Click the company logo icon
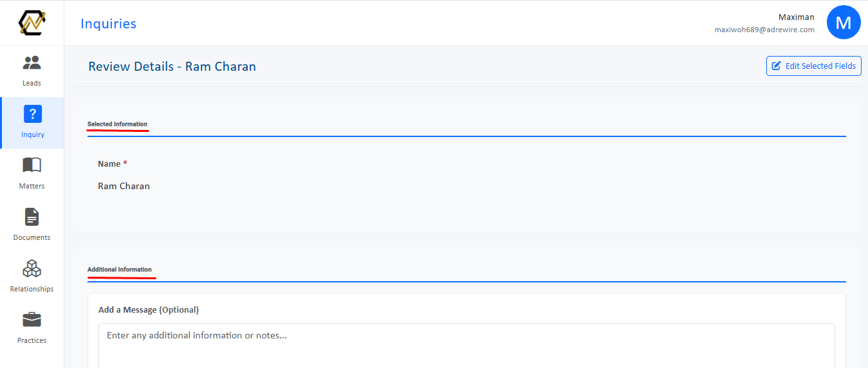This screenshot has width=868, height=368. pyautogui.click(x=32, y=23)
